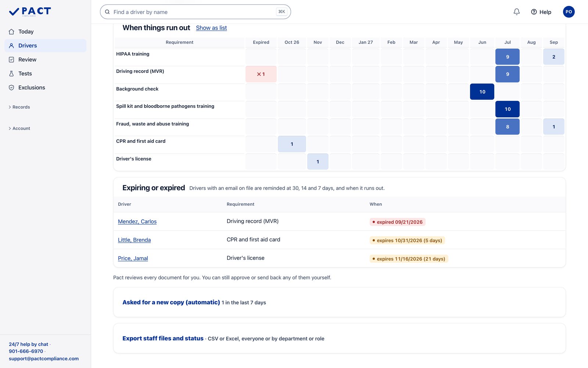This screenshot has width=588, height=368.
Task: Click the Jan 27 column header
Action: (366, 42)
